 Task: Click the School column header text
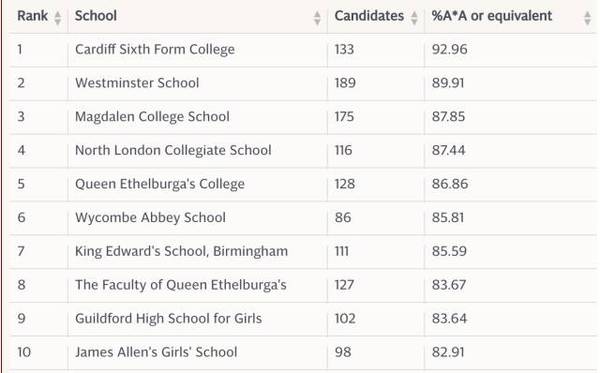[x=96, y=16]
